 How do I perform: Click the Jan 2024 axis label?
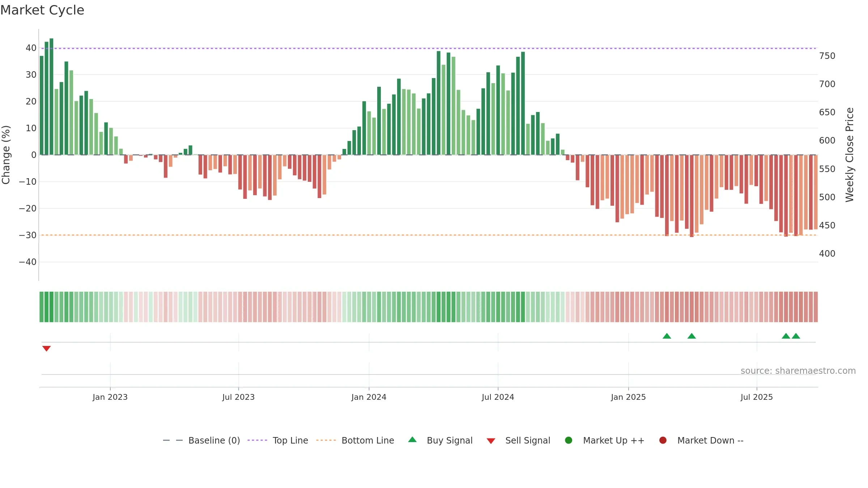click(x=369, y=397)
